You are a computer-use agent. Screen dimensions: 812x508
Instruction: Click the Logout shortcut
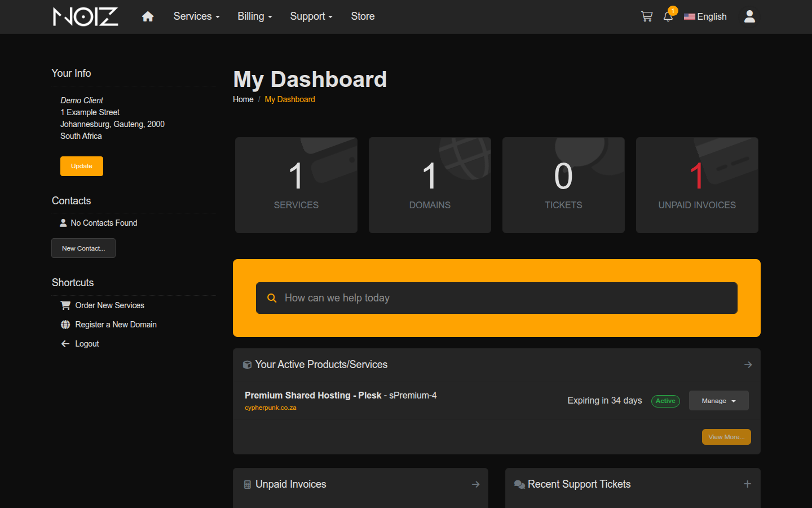pyautogui.click(x=87, y=344)
